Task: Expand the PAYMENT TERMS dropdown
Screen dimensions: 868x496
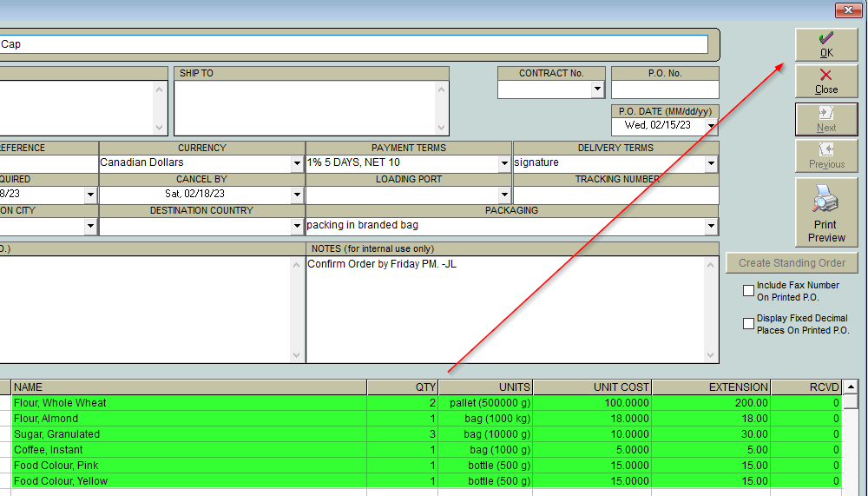Action: [x=503, y=163]
